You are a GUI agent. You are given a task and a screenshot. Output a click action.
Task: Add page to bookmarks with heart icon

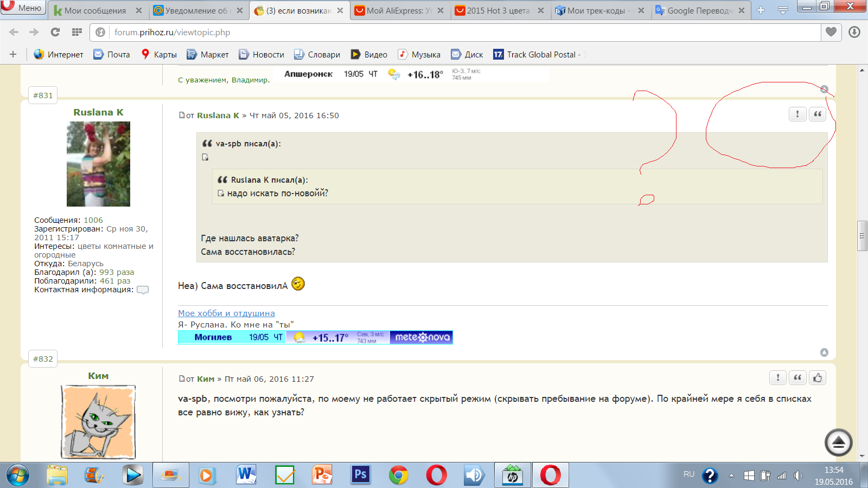click(831, 32)
